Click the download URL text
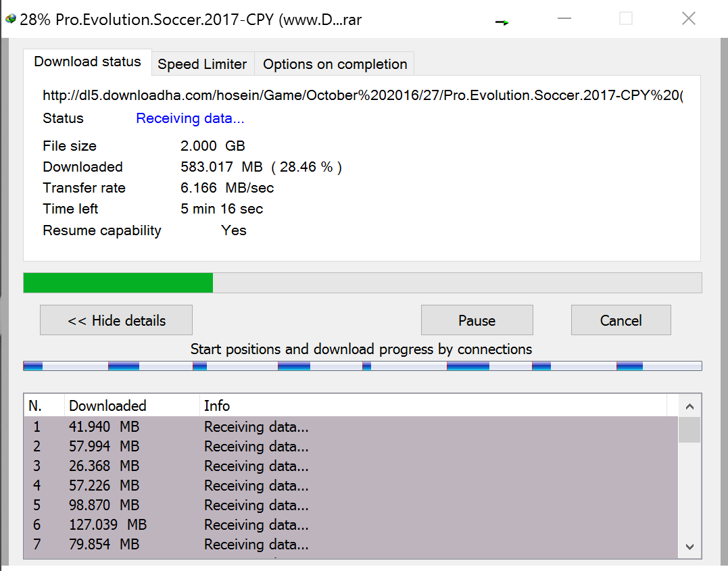 (x=362, y=95)
